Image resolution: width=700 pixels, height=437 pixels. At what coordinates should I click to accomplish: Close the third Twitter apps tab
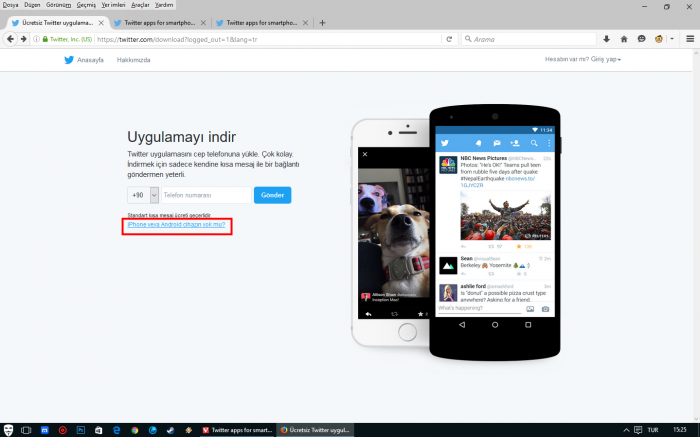pyautogui.click(x=305, y=23)
